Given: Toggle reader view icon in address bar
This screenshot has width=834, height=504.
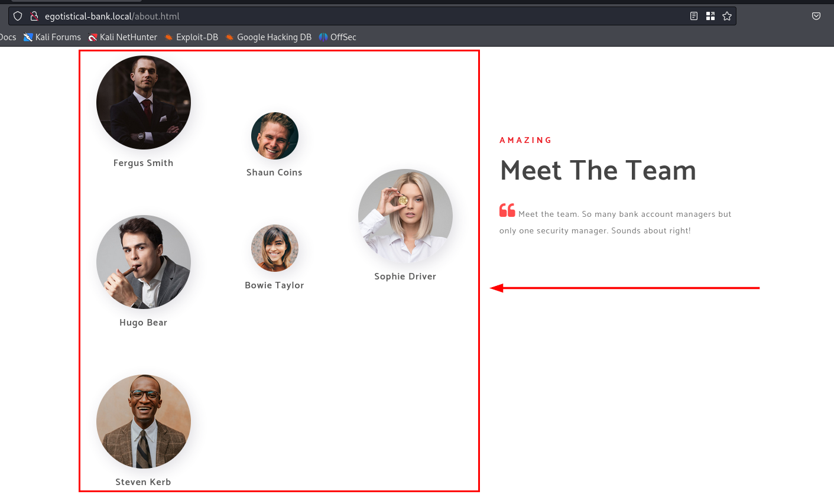Looking at the screenshot, I should 694,16.
